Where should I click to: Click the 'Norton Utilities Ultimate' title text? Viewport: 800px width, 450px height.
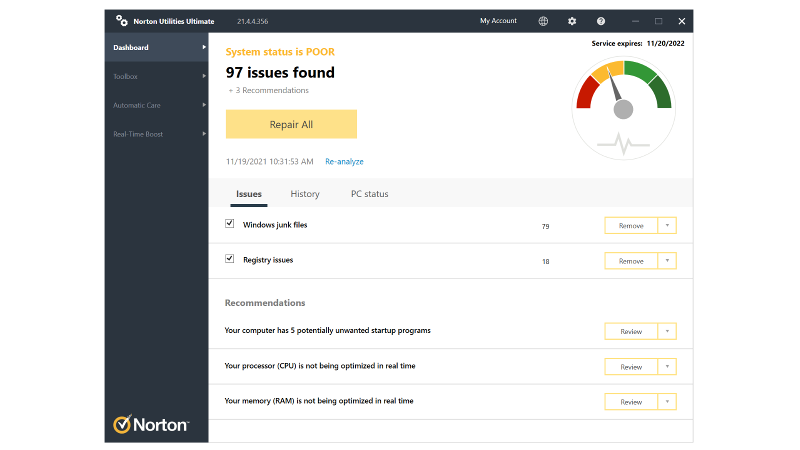173,21
